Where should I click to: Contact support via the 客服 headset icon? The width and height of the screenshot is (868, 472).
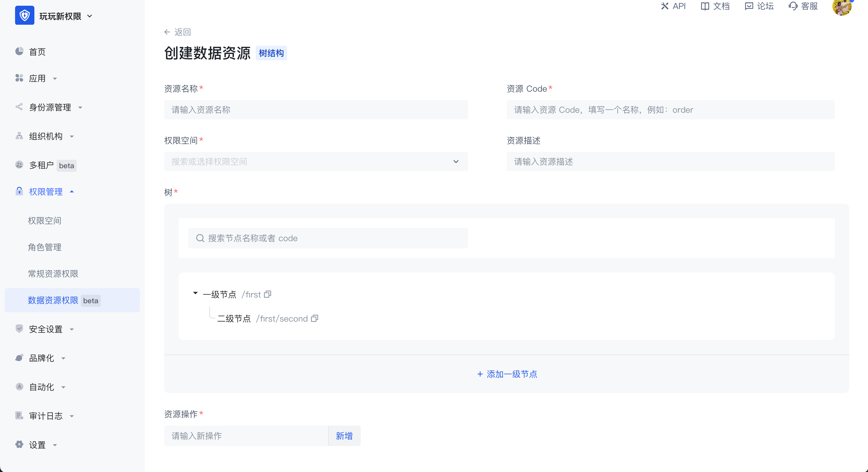pos(793,6)
